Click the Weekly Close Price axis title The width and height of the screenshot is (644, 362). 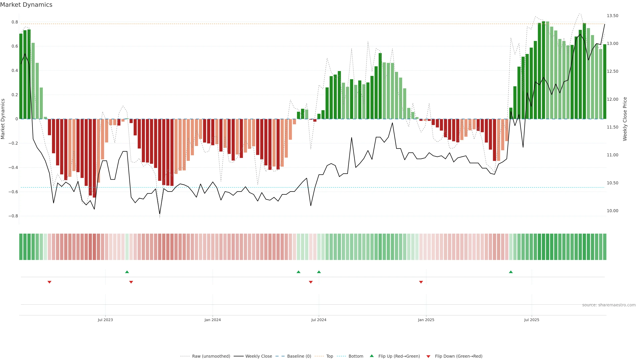(x=625, y=119)
